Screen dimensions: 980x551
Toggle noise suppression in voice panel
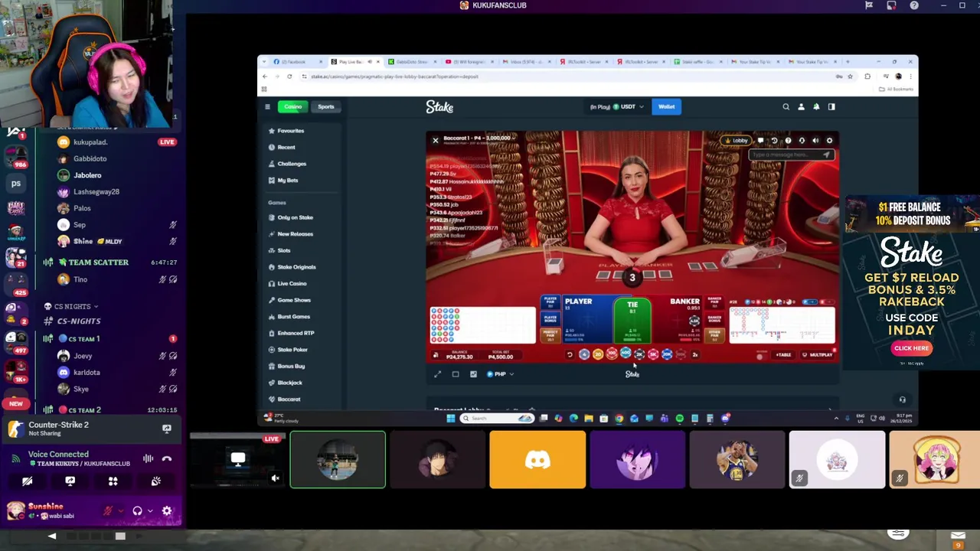pos(148,459)
